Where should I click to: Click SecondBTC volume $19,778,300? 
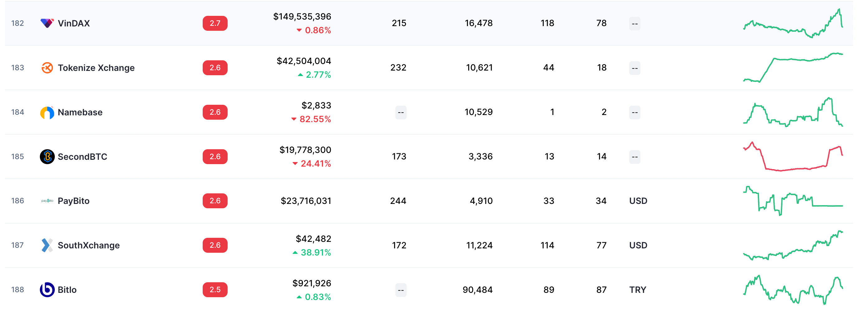tap(305, 150)
